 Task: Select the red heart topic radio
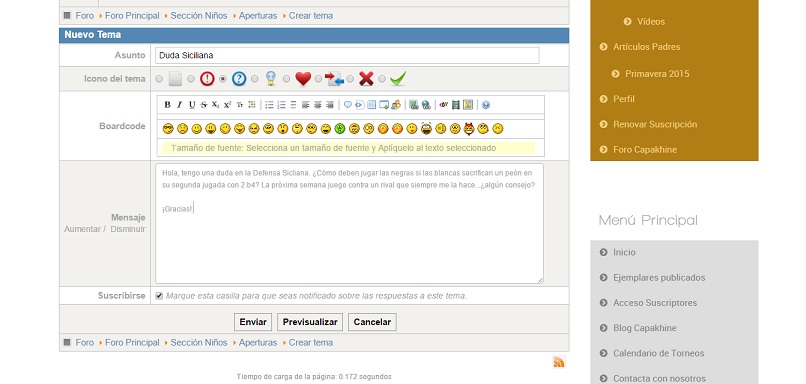coord(286,79)
